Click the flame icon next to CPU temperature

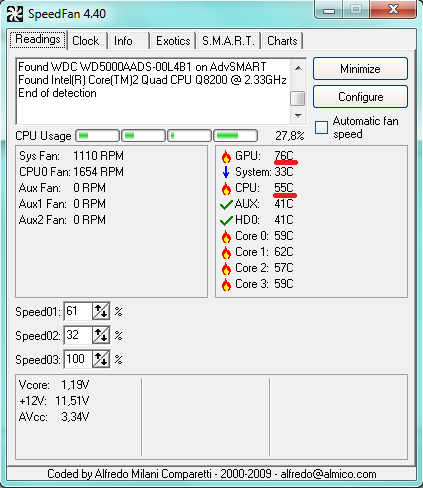226,188
